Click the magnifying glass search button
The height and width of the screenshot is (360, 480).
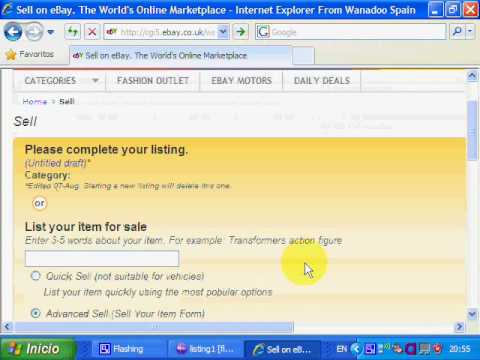point(457,32)
